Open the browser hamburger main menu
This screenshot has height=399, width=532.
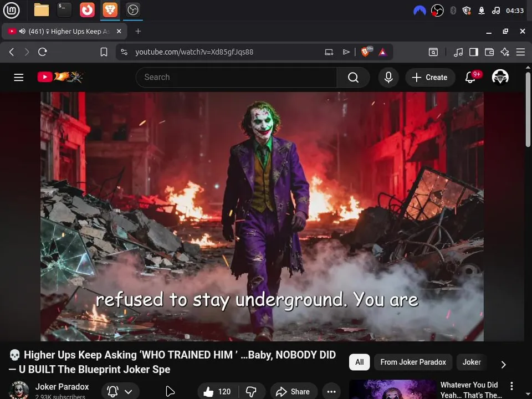click(x=520, y=52)
